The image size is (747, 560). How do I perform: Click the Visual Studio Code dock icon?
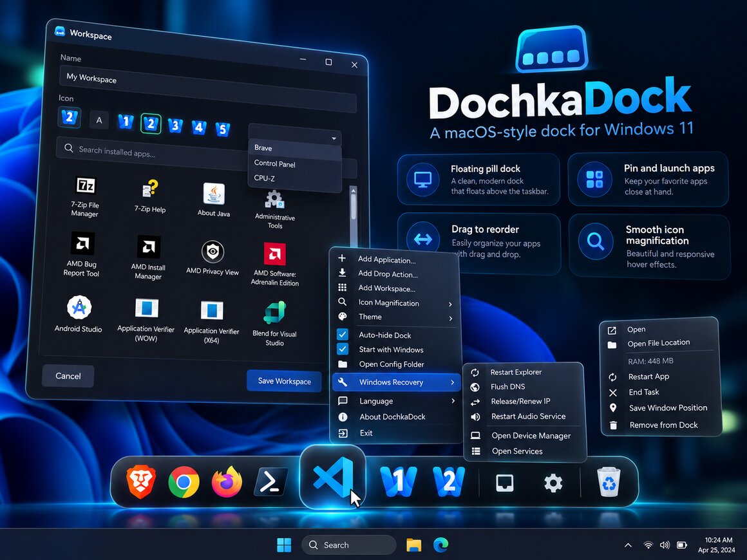pyautogui.click(x=333, y=476)
